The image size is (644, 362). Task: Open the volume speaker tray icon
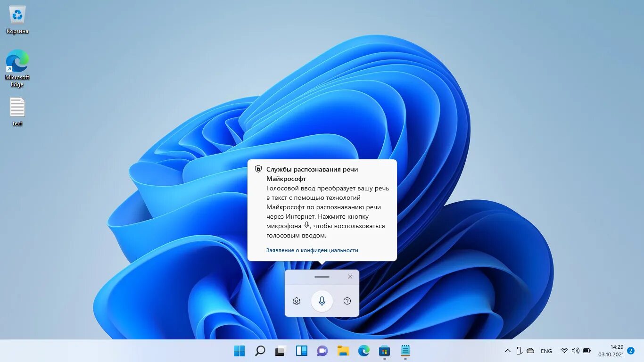pos(575,351)
